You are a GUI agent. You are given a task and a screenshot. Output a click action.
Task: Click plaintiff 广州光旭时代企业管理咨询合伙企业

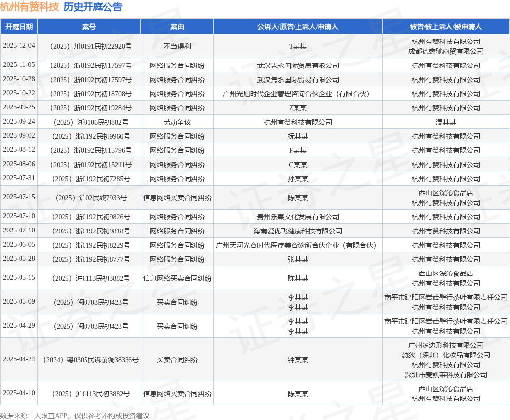(x=297, y=94)
